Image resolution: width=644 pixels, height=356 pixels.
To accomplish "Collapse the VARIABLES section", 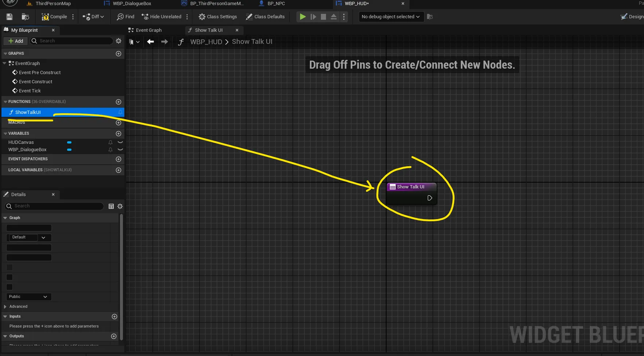I will tap(5, 134).
